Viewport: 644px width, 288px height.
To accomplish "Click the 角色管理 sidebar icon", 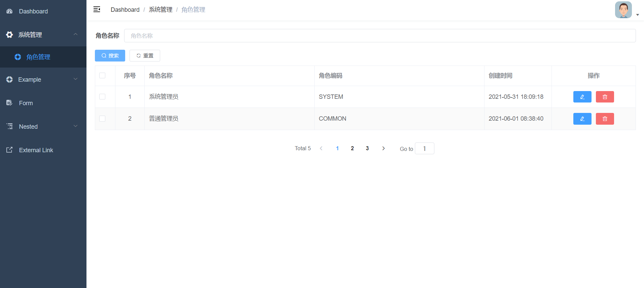I will click(x=18, y=57).
